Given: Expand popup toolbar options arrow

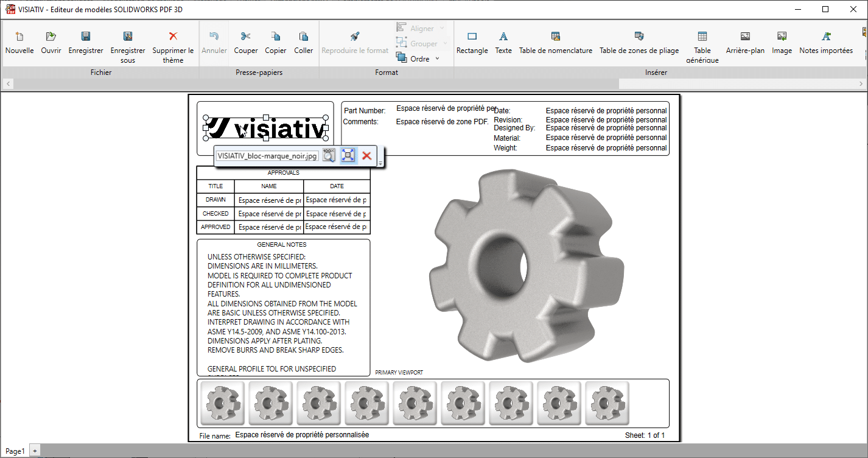Looking at the screenshot, I should pos(380,163).
